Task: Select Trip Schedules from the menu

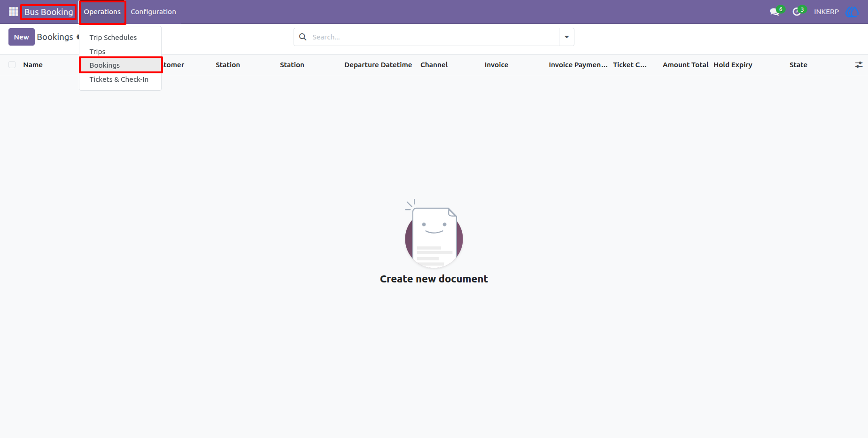Action: click(113, 38)
